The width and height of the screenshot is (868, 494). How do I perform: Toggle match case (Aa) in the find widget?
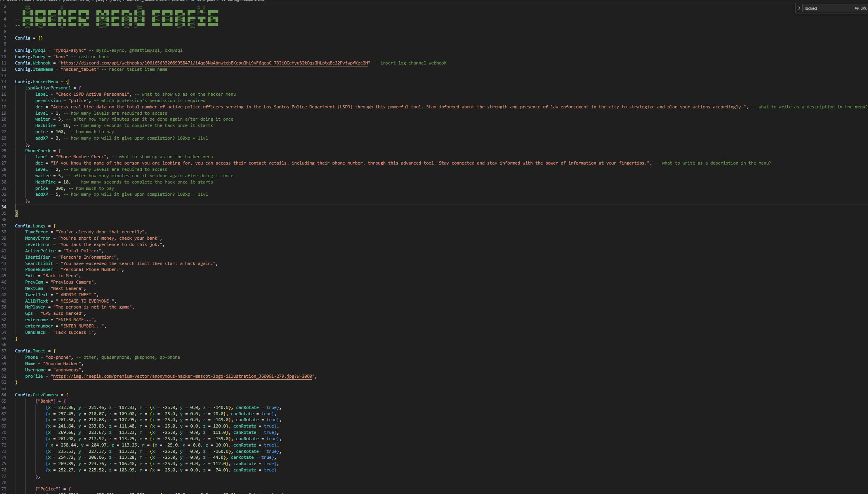[x=857, y=8]
